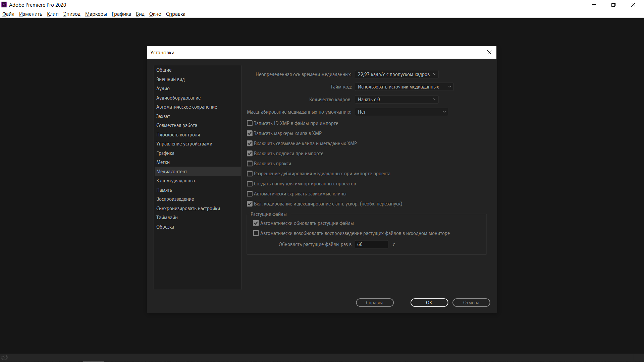Select the Медиаконтент category

tap(197, 172)
